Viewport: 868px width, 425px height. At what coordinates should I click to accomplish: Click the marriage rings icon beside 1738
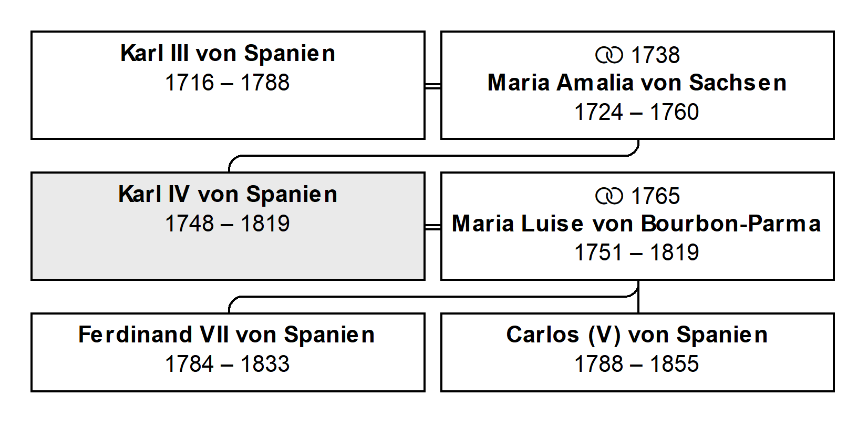click(x=608, y=55)
